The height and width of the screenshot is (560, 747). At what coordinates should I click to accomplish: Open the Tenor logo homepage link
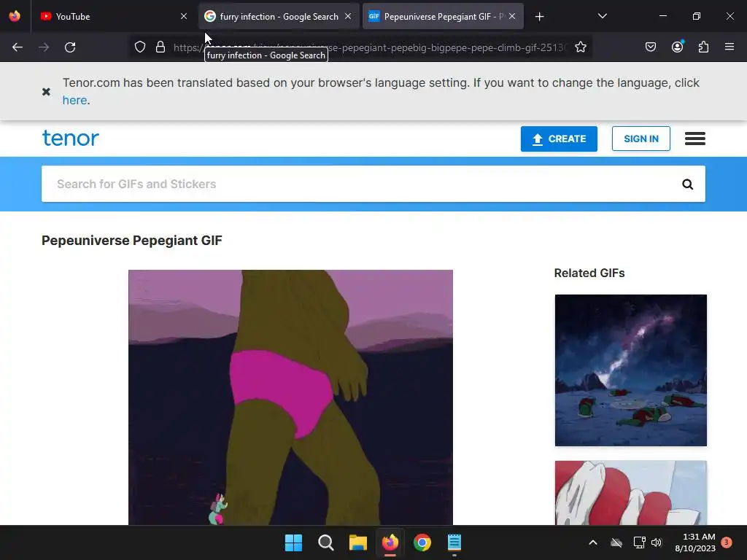coord(71,138)
